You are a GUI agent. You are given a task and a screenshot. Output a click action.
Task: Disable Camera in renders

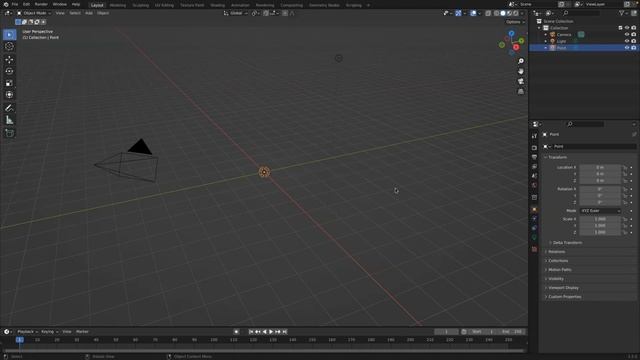[x=633, y=34]
